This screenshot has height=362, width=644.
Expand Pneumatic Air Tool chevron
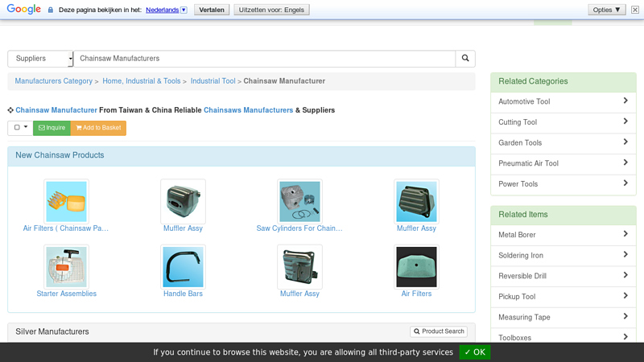[x=625, y=162]
